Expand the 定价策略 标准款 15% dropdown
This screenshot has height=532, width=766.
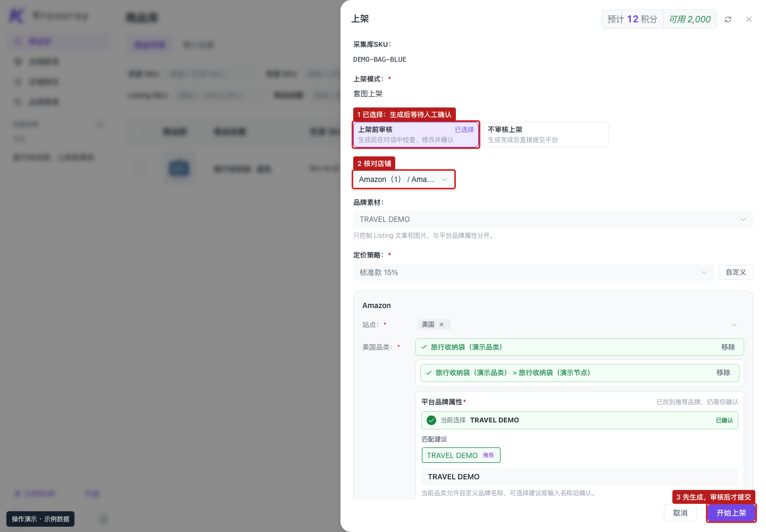tap(534, 272)
